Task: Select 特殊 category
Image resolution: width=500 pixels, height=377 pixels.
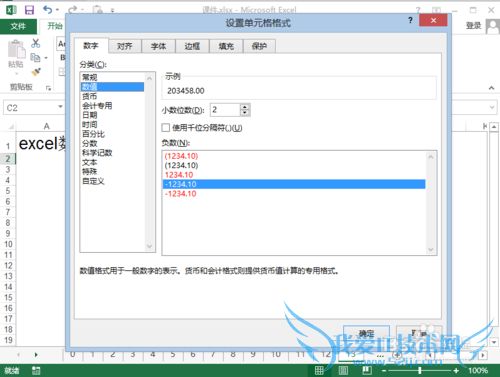Action: (x=112, y=172)
